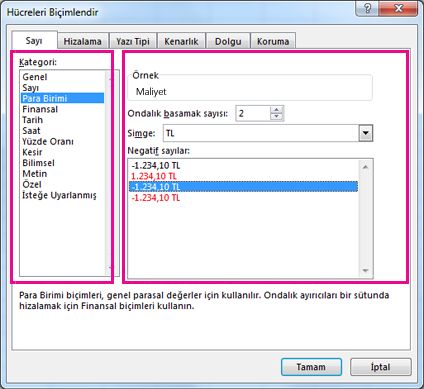Decrease decimal places with down arrow

pos(276,117)
